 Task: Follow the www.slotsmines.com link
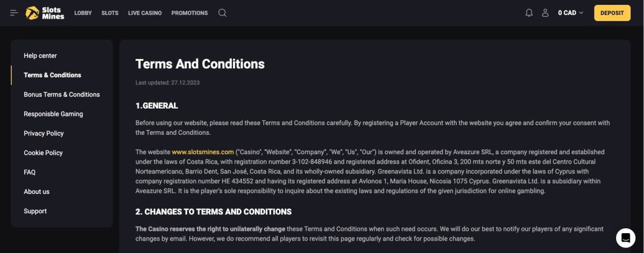pyautogui.click(x=203, y=152)
